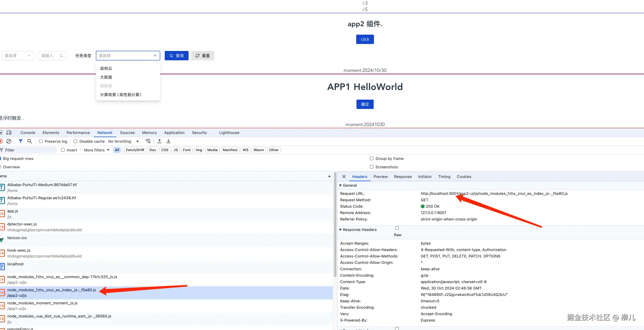Click the clear network log icon
This screenshot has height=330, width=644.
tap(9, 141)
